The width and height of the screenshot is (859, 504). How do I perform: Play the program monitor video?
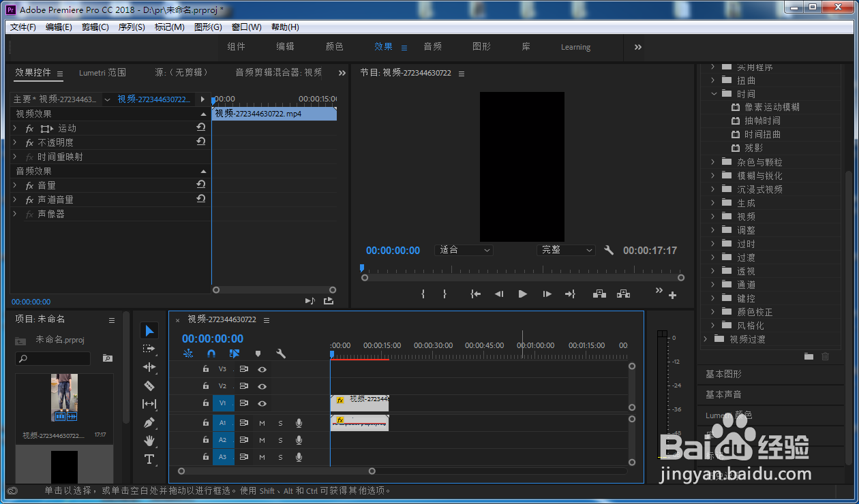tap(522, 294)
